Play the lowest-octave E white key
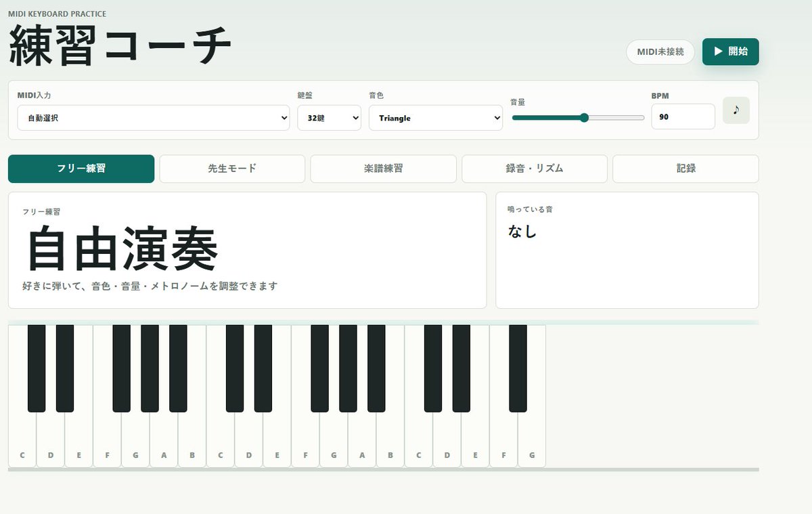The image size is (812, 514). pos(79,440)
